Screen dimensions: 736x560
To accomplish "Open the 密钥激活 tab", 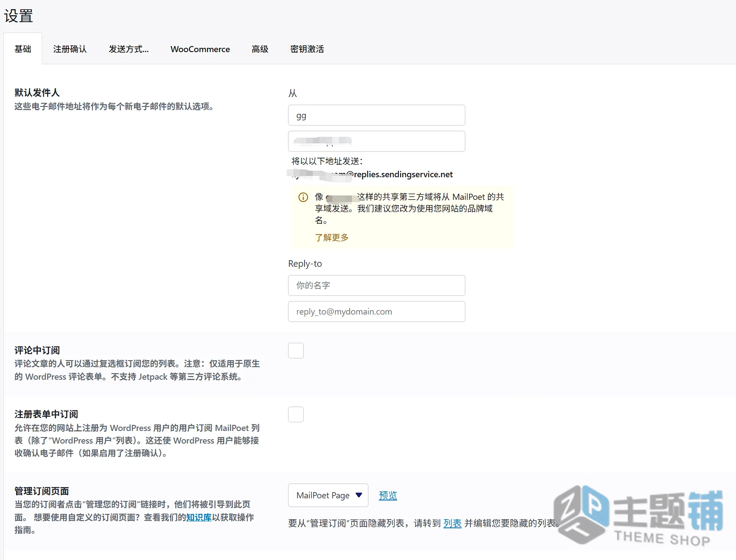I will pyautogui.click(x=307, y=49).
